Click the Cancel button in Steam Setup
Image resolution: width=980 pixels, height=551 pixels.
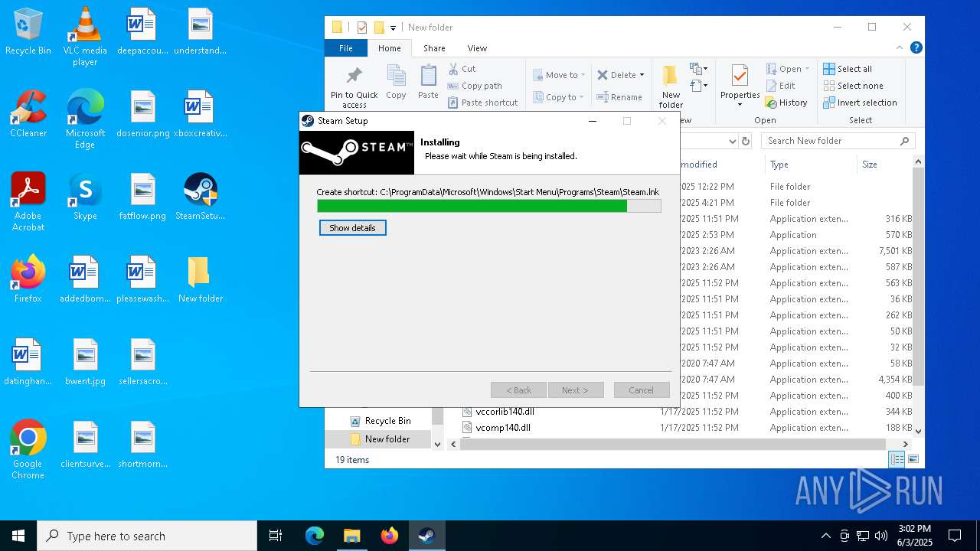[642, 390]
